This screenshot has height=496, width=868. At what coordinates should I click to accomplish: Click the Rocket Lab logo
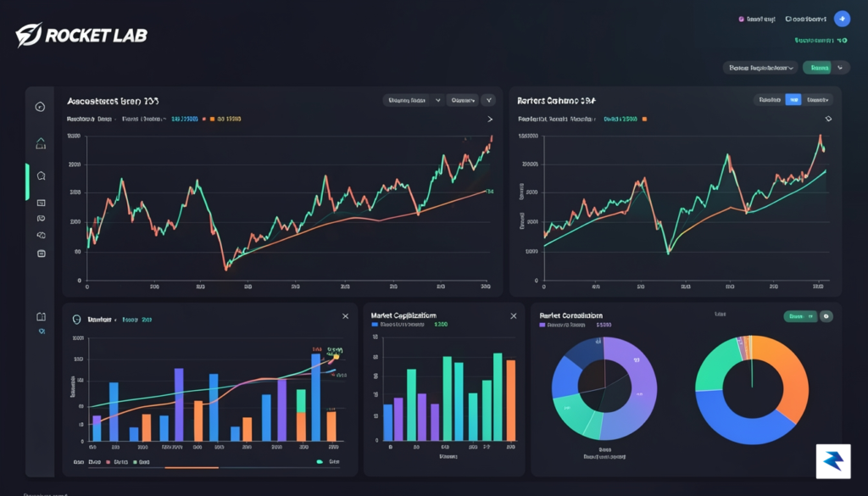(x=81, y=35)
